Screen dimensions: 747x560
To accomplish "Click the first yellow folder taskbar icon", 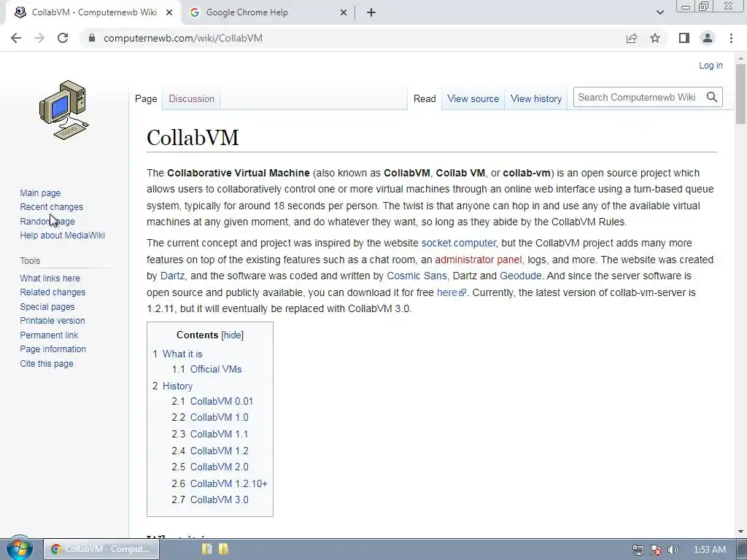I will [206, 549].
